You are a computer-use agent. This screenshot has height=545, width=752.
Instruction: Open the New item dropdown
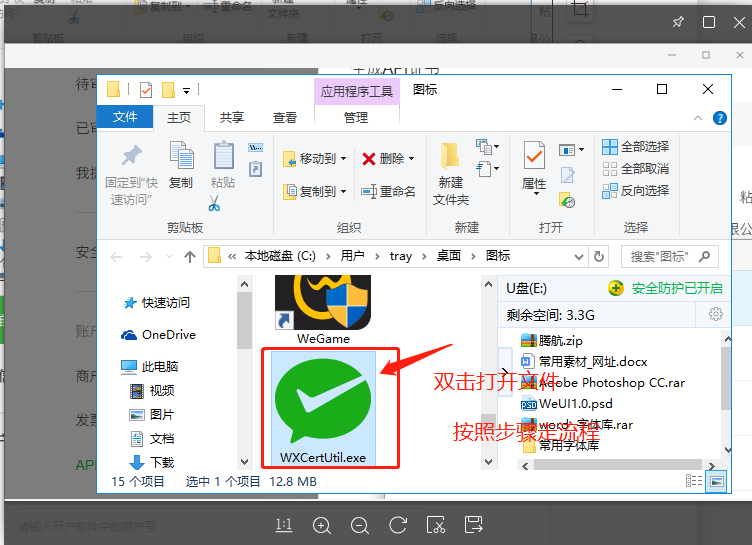pos(487,147)
